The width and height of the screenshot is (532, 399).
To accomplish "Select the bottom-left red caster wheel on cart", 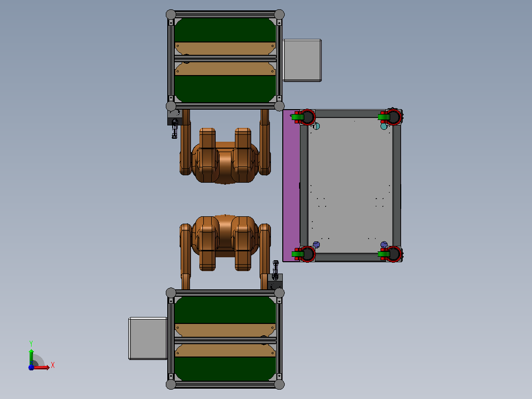I will pyautogui.click(x=306, y=254).
